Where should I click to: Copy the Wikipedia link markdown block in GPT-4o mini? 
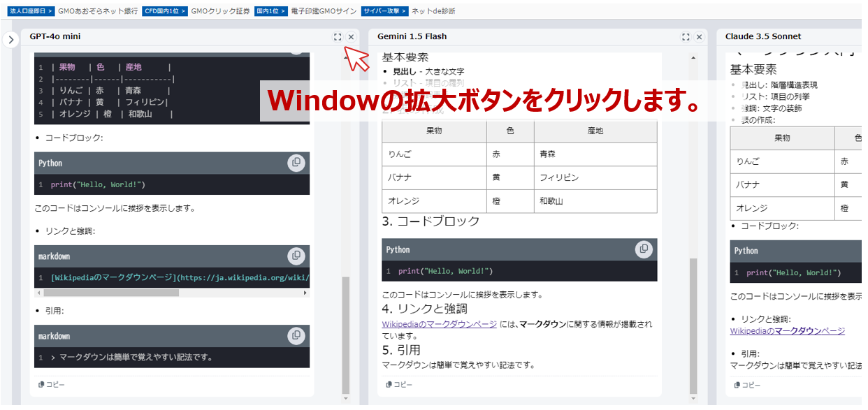coord(296,256)
